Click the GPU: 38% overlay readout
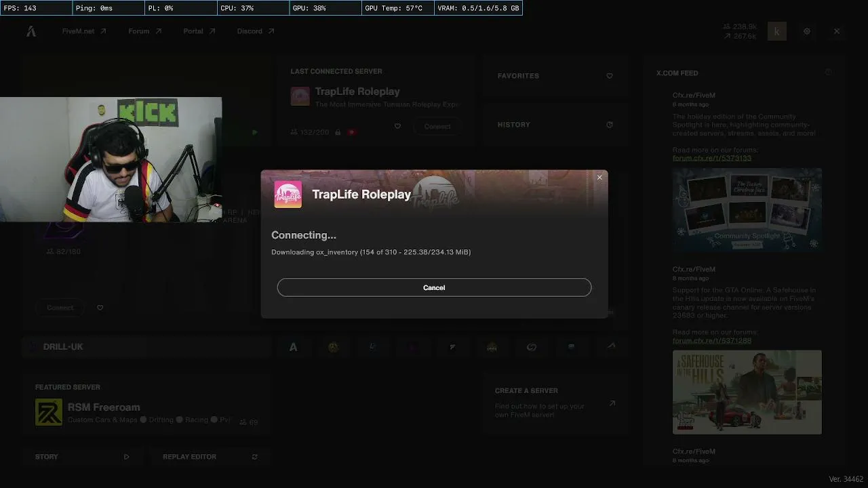Viewport: 868px width, 488px height. click(x=325, y=8)
